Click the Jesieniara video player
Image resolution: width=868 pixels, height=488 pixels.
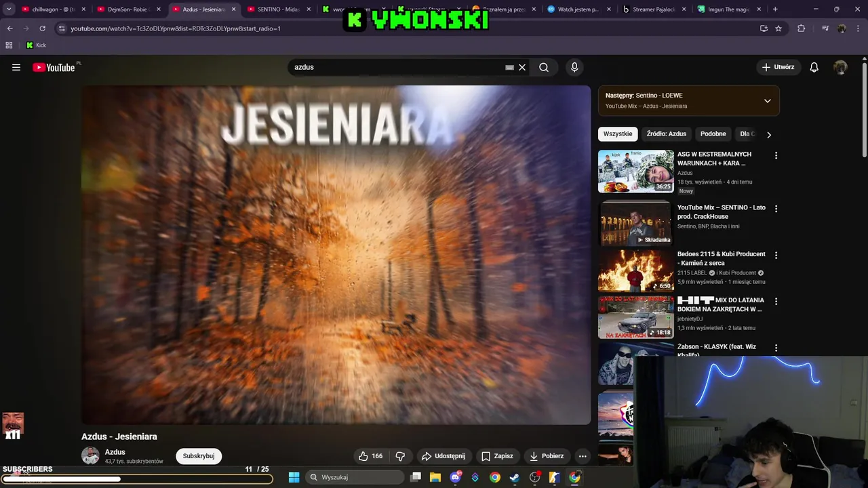coord(336,255)
